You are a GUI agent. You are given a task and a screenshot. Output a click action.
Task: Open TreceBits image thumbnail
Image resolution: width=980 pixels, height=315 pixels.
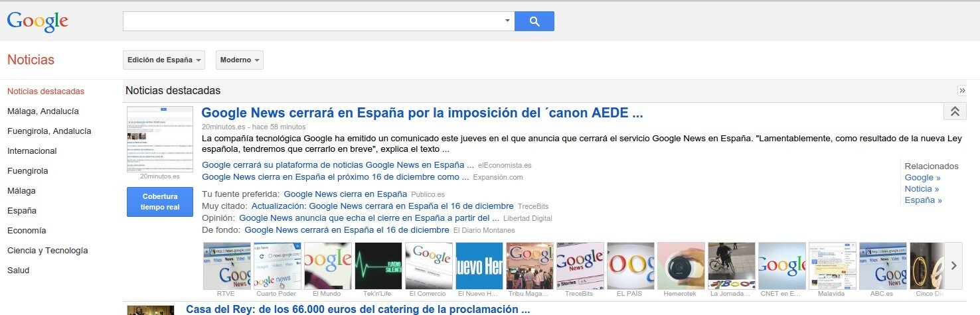tap(580, 266)
